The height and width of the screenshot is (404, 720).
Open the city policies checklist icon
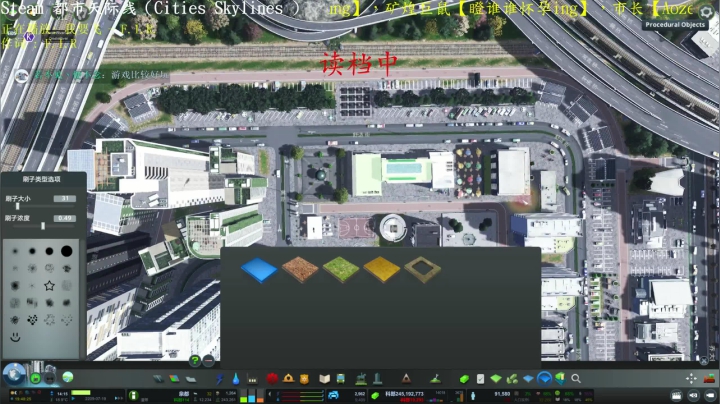tap(480, 379)
